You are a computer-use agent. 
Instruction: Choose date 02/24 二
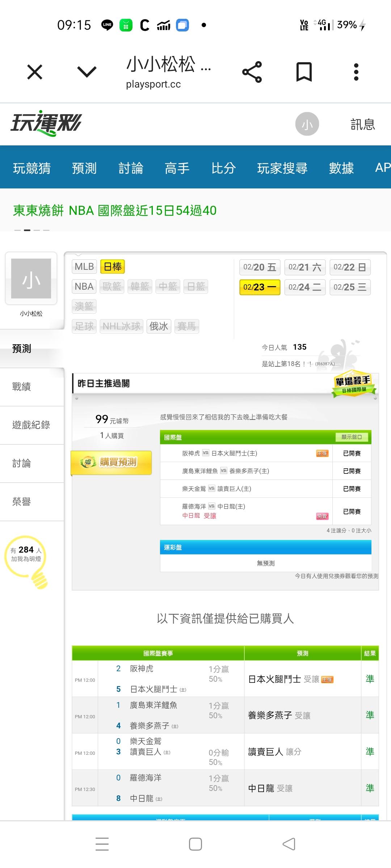point(305,287)
